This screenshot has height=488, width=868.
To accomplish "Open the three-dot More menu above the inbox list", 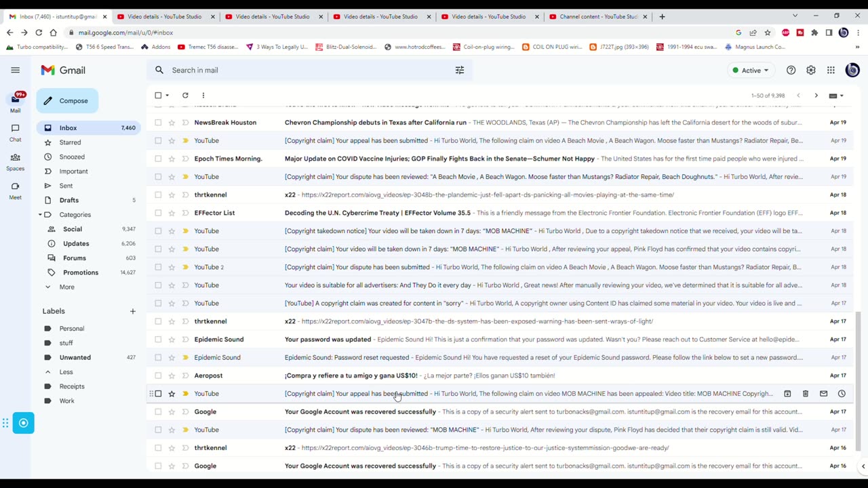I will [x=203, y=96].
